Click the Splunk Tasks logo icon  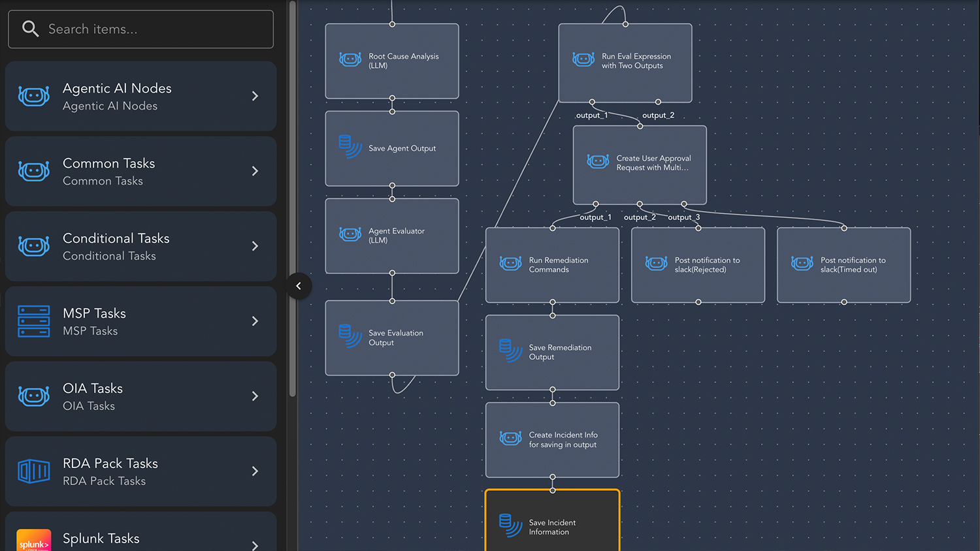[x=34, y=541]
